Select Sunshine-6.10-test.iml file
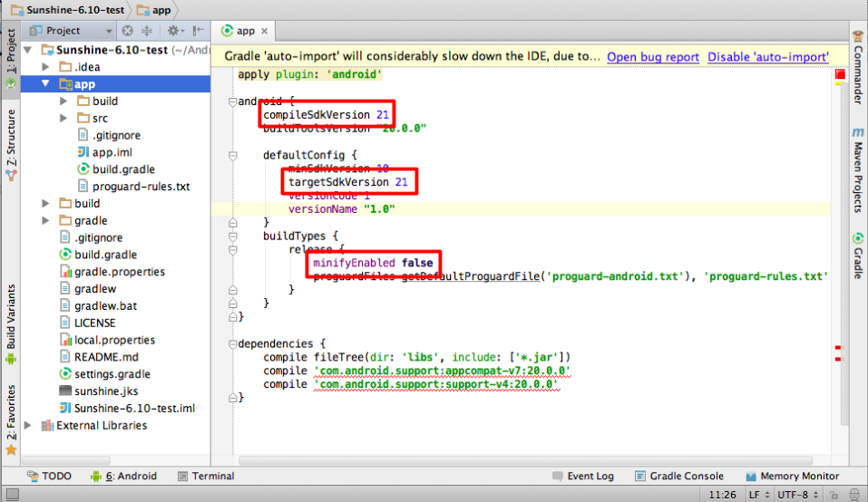The width and height of the screenshot is (868, 502). click(x=127, y=408)
